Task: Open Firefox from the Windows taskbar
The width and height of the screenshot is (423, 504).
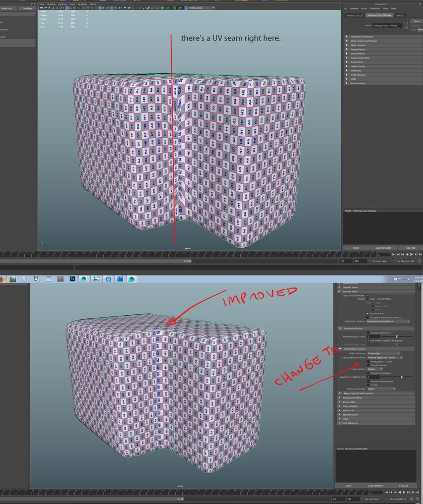Action: [2, 278]
